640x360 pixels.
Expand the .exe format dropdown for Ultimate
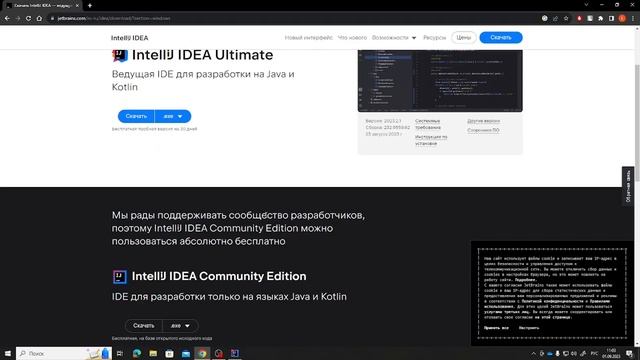pos(173,116)
